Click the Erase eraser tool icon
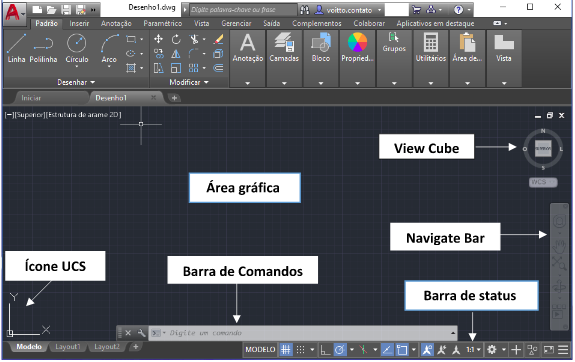 pos(218,39)
